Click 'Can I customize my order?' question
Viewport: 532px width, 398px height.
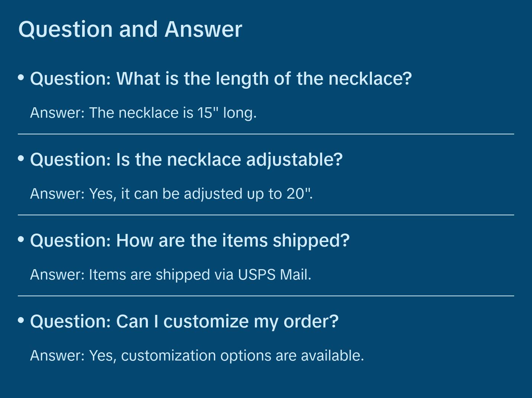[184, 322]
